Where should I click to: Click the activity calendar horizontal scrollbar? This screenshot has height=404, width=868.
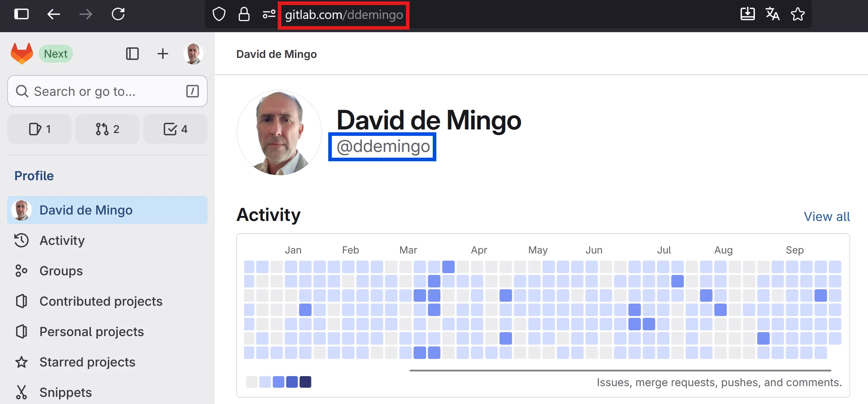(620, 370)
